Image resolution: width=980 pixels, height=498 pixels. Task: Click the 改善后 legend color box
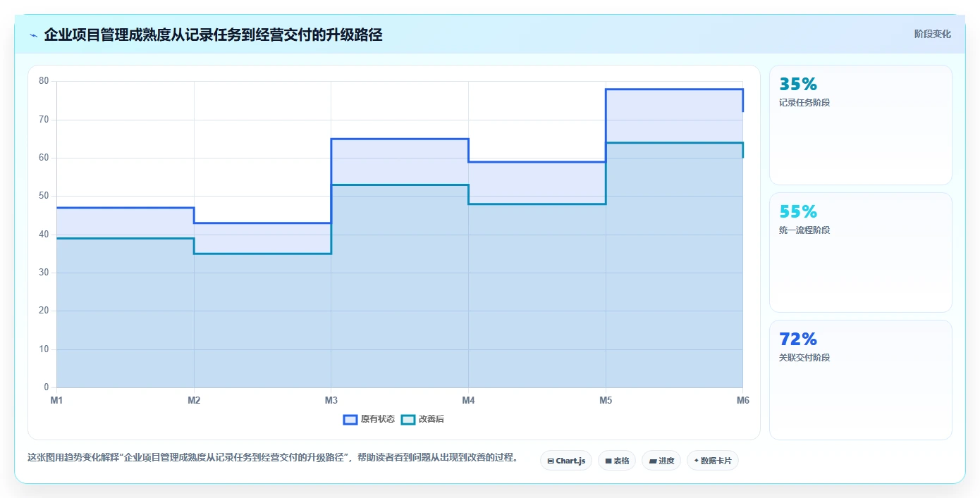(x=408, y=419)
